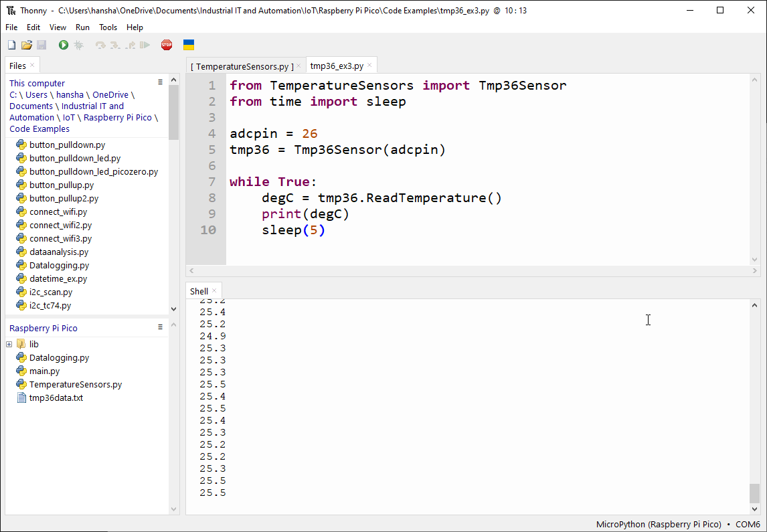Run current script with green play icon
This screenshot has height=532, width=767.
[x=64, y=45]
